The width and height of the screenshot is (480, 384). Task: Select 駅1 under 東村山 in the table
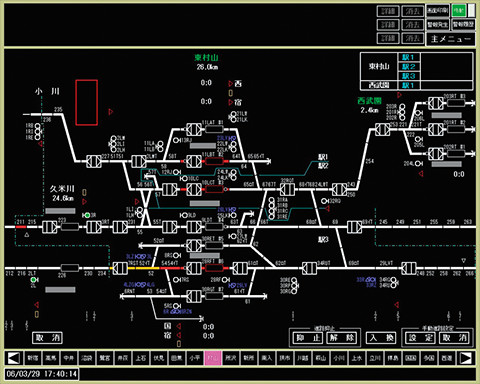click(x=408, y=57)
